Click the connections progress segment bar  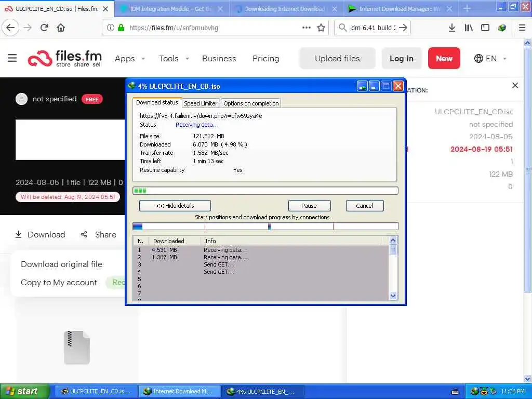click(265, 227)
